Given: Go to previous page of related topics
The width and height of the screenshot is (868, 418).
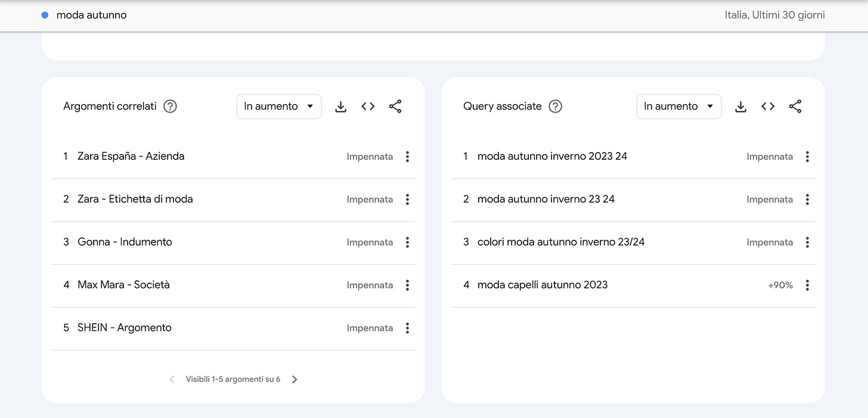Looking at the screenshot, I should coord(172,379).
